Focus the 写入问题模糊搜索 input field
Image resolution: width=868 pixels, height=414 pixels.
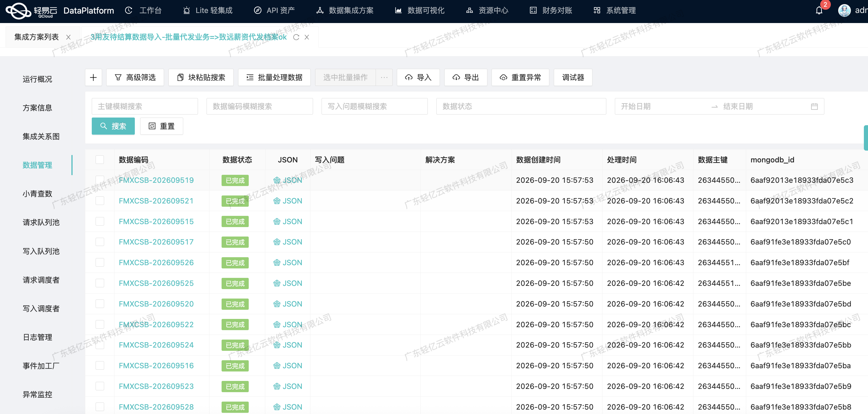pyautogui.click(x=375, y=107)
